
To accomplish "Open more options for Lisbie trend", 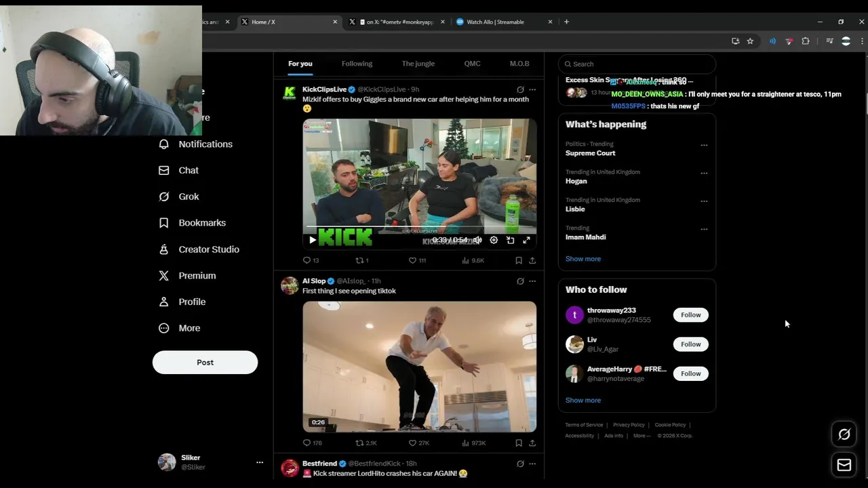I will [x=704, y=201].
